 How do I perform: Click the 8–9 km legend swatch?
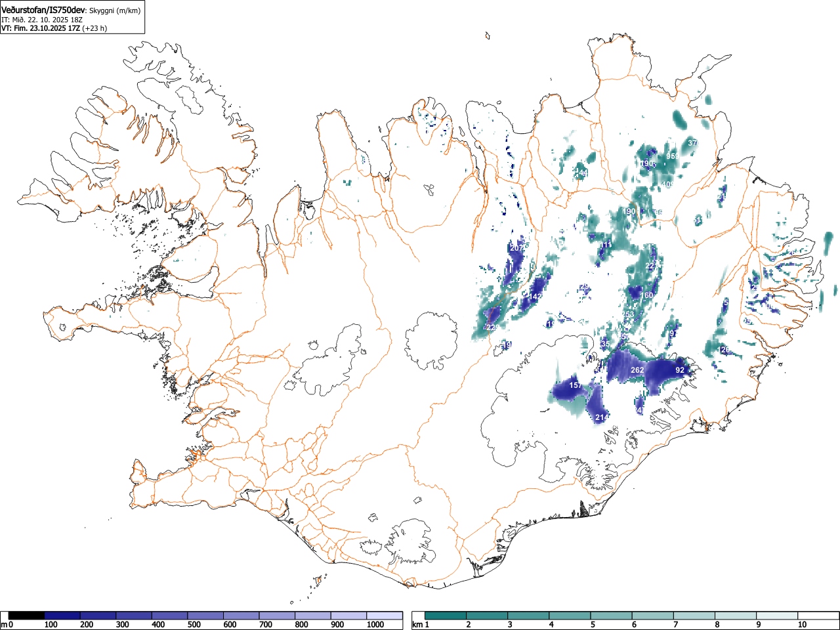[x=735, y=616]
